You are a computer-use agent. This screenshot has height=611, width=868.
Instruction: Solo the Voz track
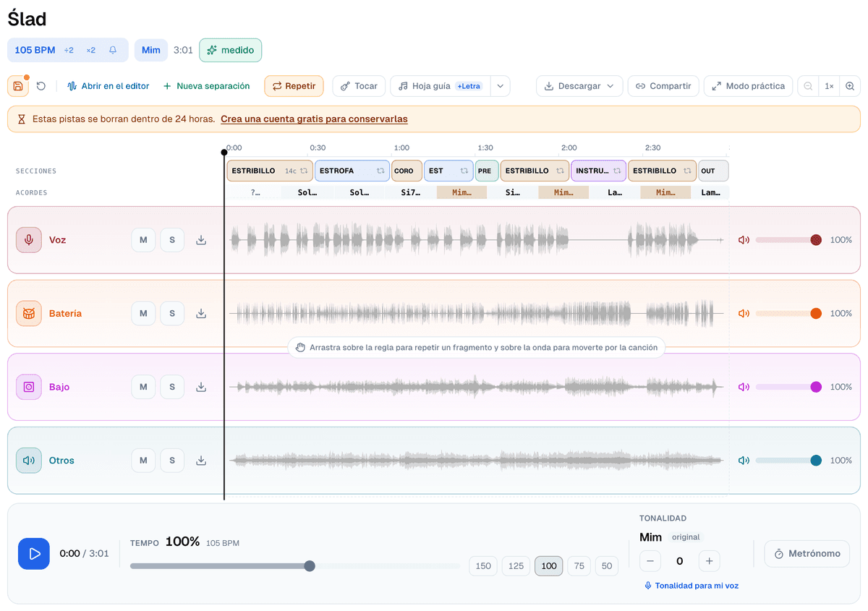click(172, 240)
